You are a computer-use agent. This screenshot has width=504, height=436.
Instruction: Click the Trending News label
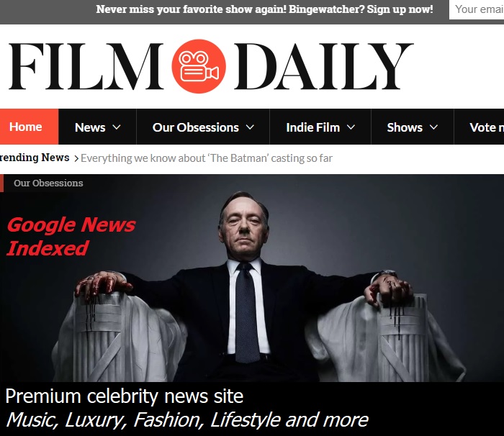35,158
